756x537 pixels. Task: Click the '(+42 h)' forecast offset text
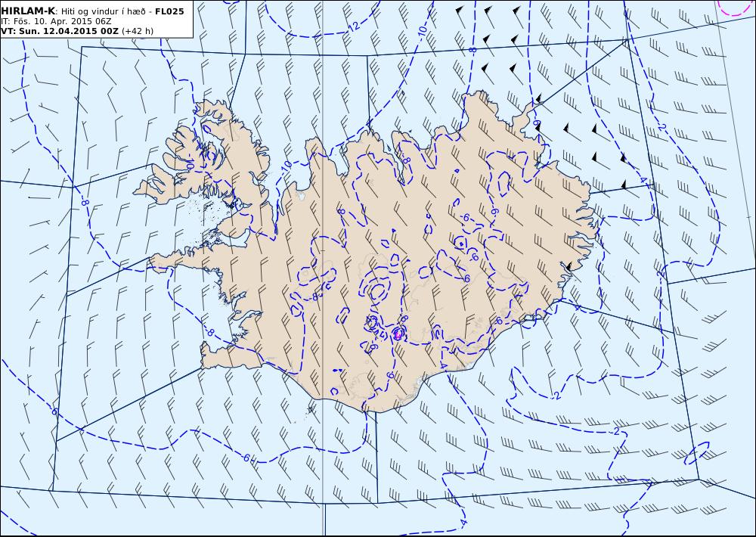pyautogui.click(x=138, y=31)
